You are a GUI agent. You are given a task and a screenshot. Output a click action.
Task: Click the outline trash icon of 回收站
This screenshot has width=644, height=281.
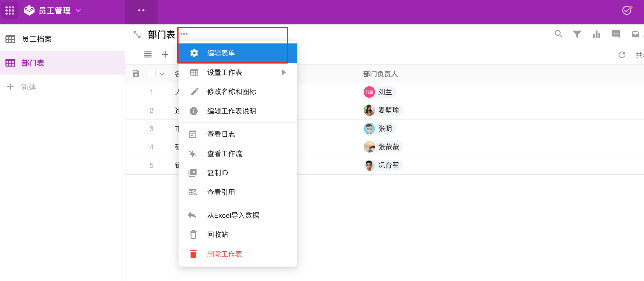click(193, 234)
